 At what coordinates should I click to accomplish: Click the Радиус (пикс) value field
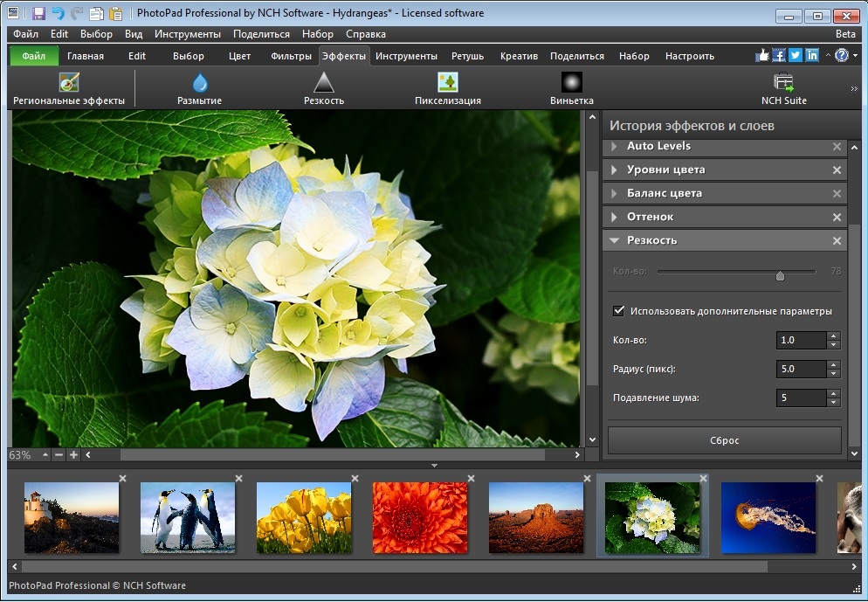[x=801, y=369]
